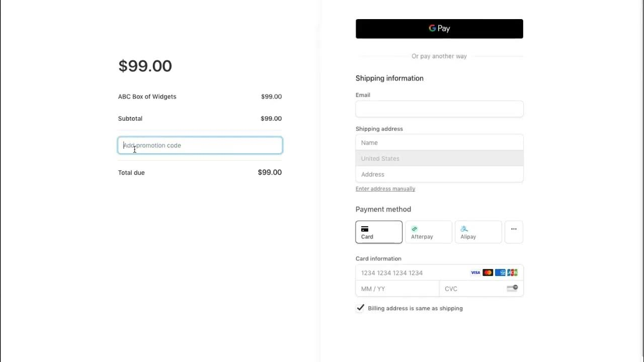
Task: Focus the Add promotion code field
Action: (200, 145)
